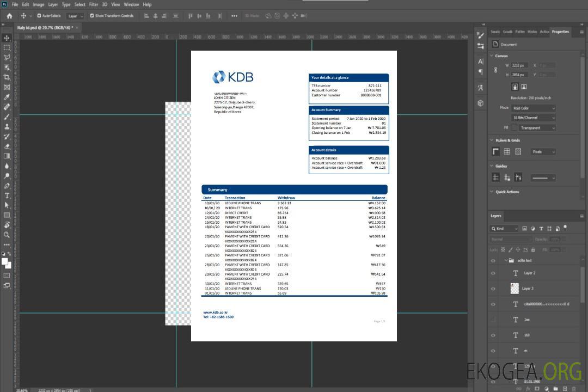
Task: Open the Window menu
Action: [131, 4]
